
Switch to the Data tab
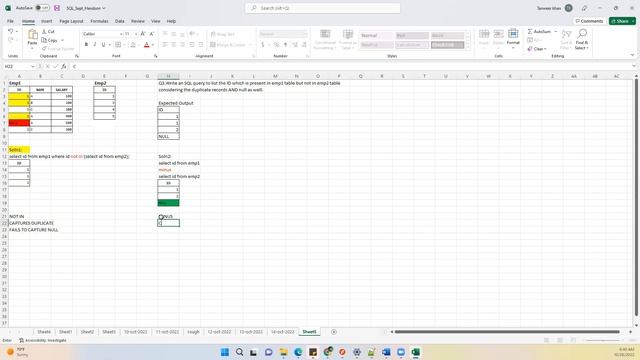(120, 21)
